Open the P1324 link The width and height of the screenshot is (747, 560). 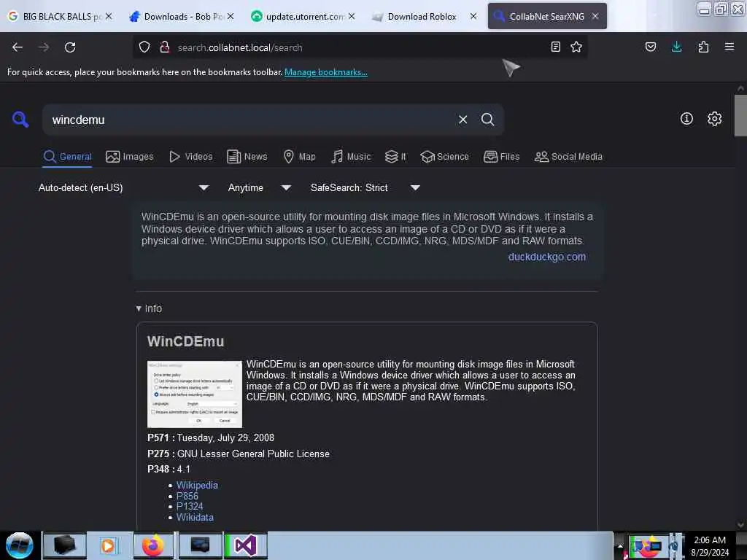[x=190, y=506]
